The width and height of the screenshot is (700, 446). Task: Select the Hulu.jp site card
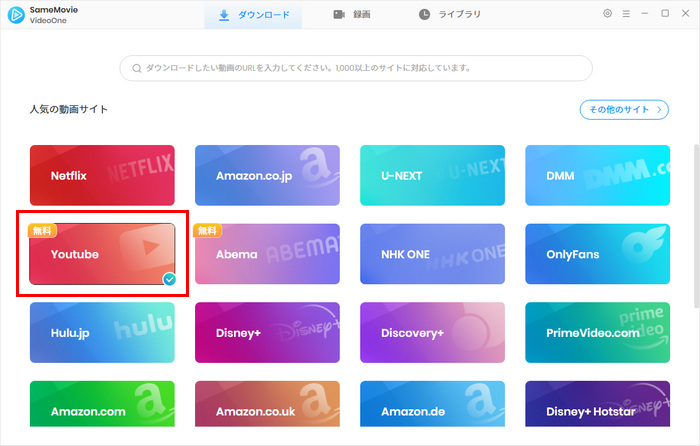coord(102,333)
